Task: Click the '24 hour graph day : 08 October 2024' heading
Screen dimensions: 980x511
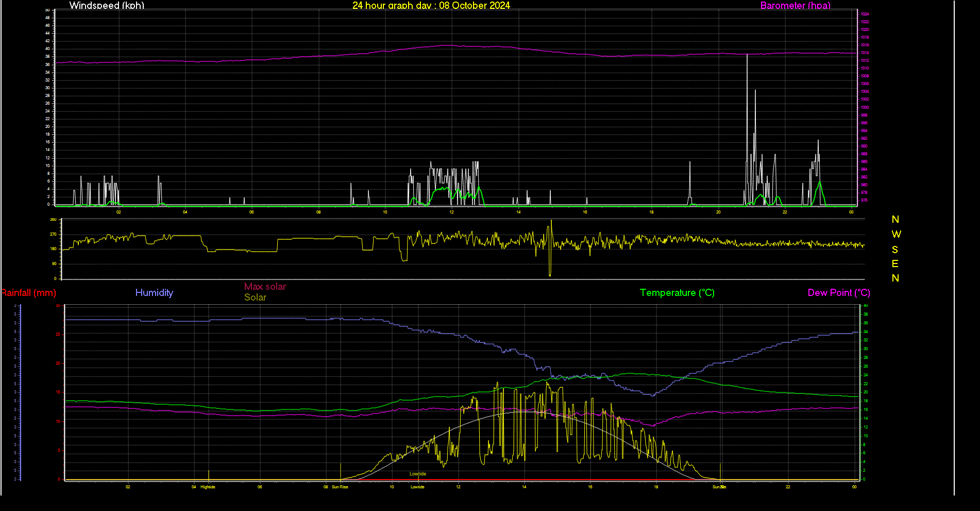Action: tap(431, 5)
